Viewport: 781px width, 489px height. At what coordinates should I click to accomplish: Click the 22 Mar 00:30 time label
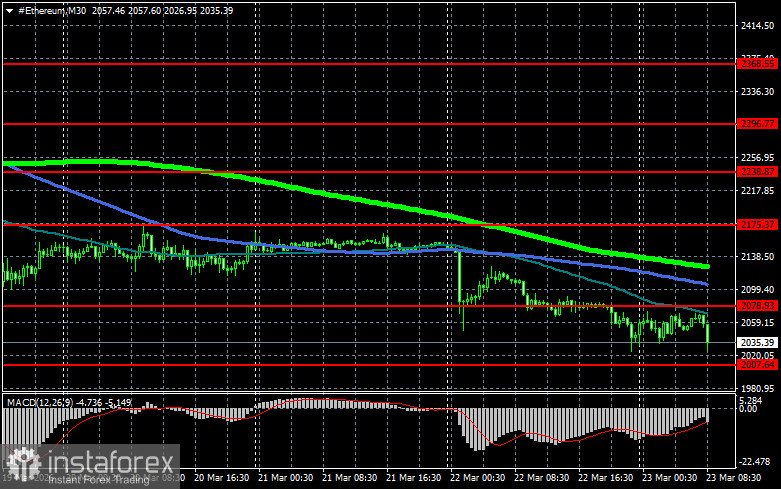[477, 478]
